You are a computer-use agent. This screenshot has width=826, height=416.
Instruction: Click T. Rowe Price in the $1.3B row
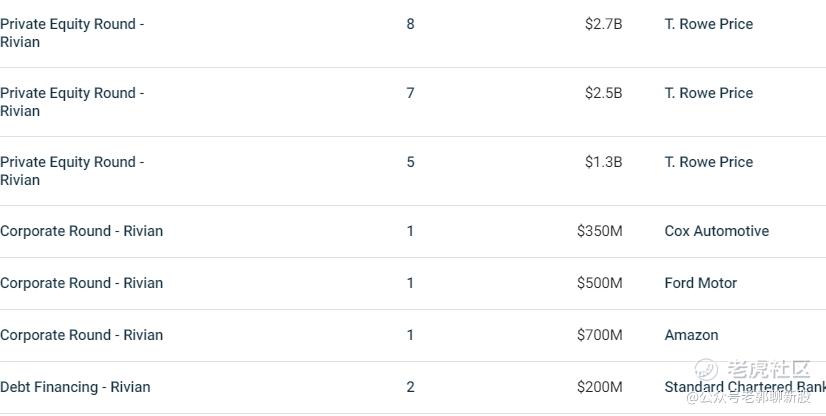pos(709,162)
